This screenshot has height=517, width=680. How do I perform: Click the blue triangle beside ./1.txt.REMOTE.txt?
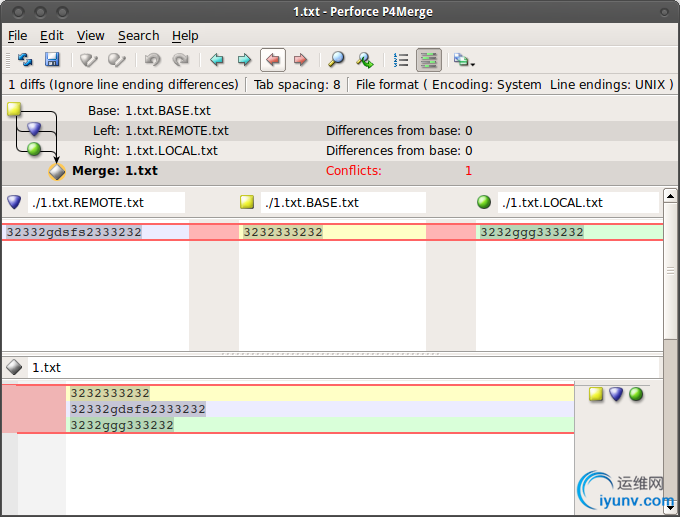tap(14, 202)
